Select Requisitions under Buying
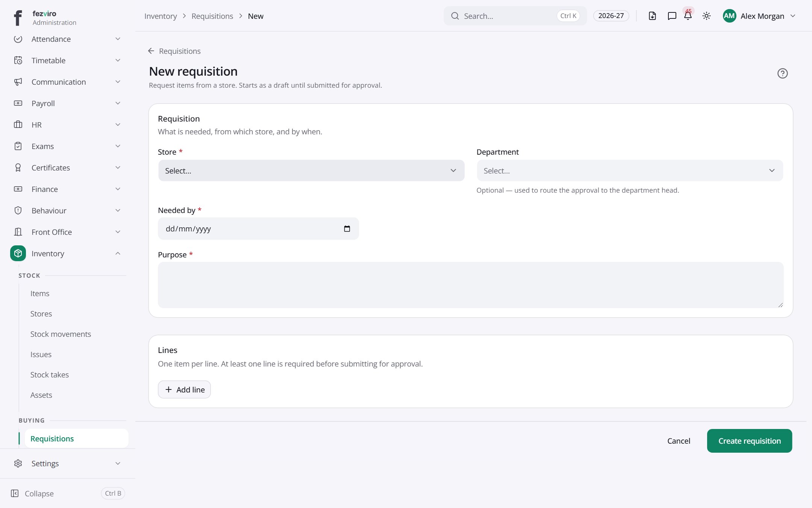812x508 pixels. pyautogui.click(x=76, y=439)
